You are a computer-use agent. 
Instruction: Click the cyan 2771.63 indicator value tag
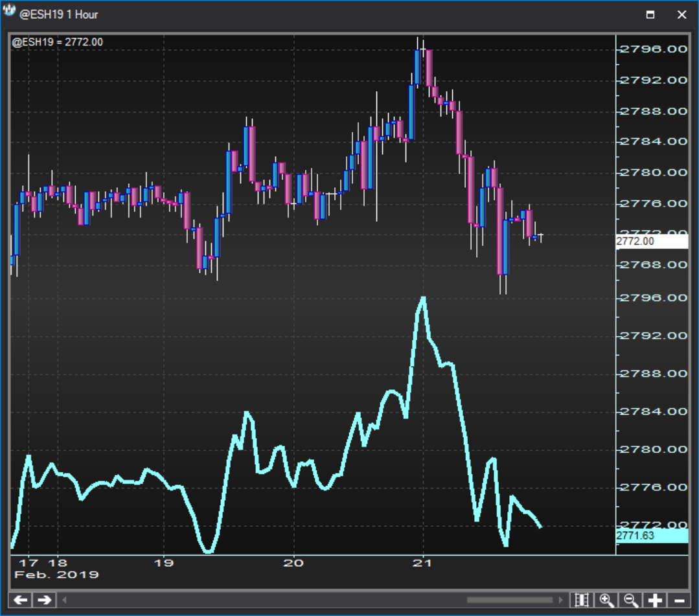click(652, 535)
